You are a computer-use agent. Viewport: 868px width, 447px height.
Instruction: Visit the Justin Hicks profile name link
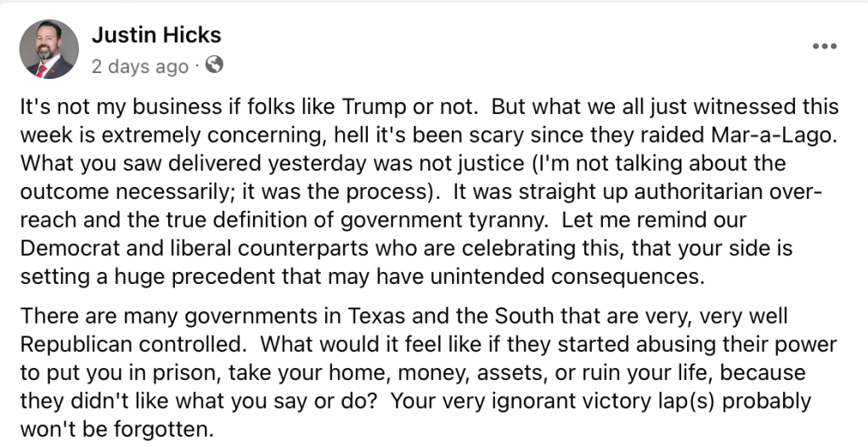156,35
